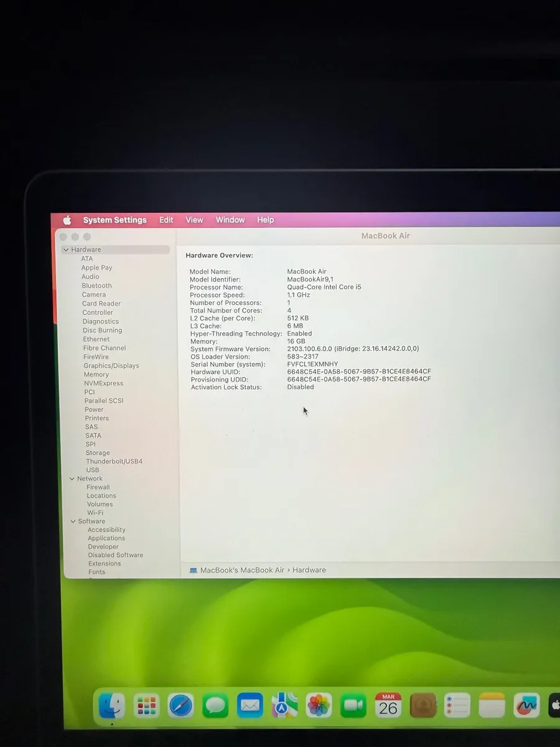Image resolution: width=560 pixels, height=747 pixels.
Task: Collapse the Hardware section in the sidebar
Action: coord(66,249)
